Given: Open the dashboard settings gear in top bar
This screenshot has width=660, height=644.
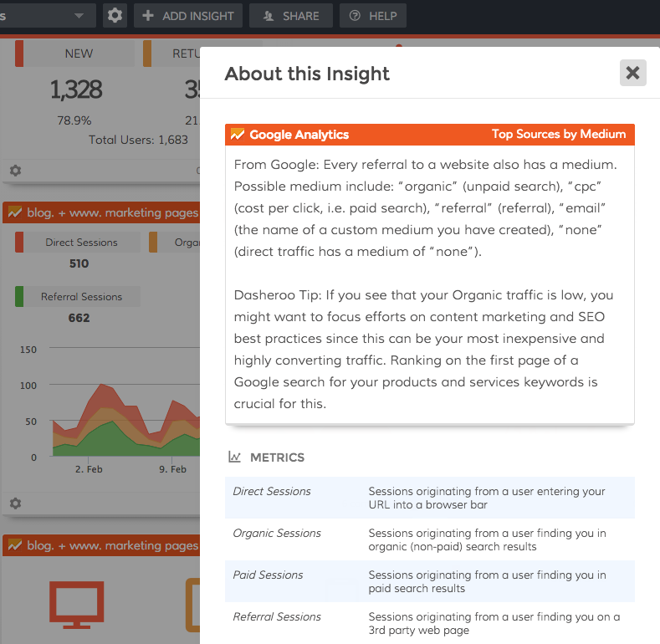Looking at the screenshot, I should [115, 16].
